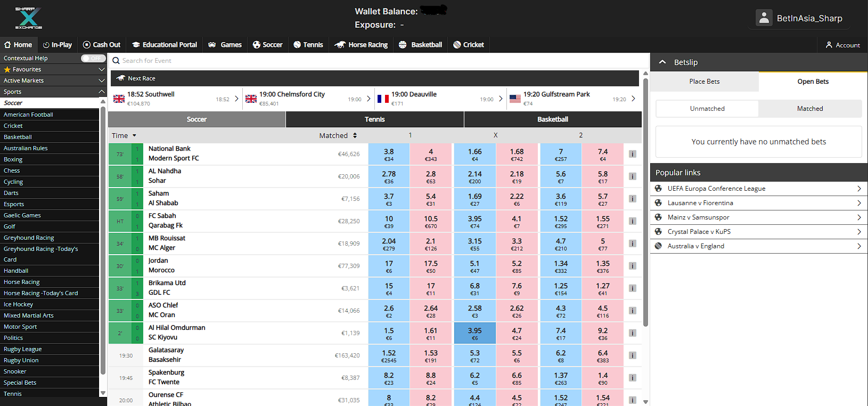The image size is (868, 406).
Task: Collapse the Betslip panel
Action: (x=662, y=62)
